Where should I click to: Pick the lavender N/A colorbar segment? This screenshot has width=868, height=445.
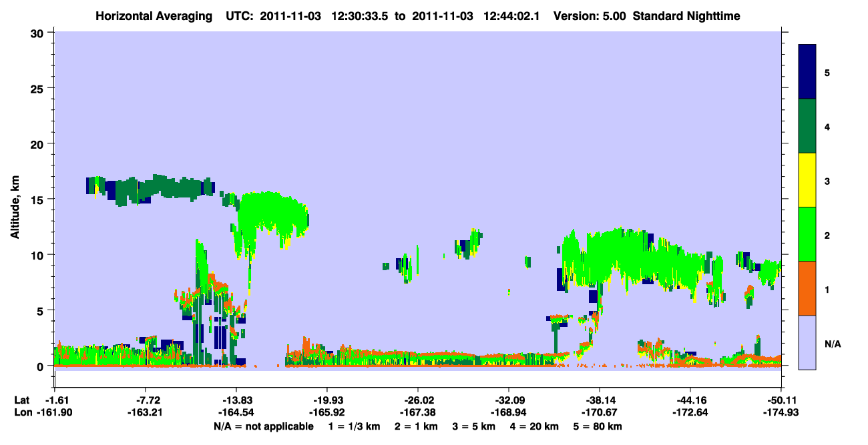point(807,342)
